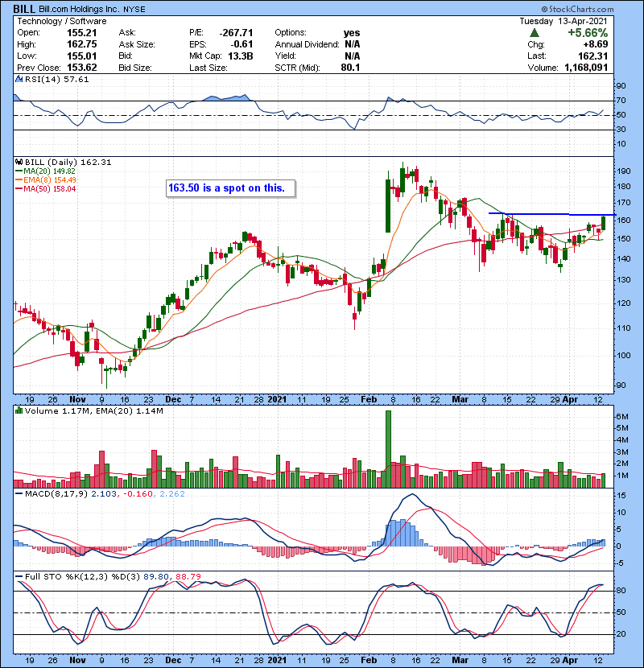Click the tallest green volume bar in February
Viewport: 644px width, 668px height.
pos(388,449)
